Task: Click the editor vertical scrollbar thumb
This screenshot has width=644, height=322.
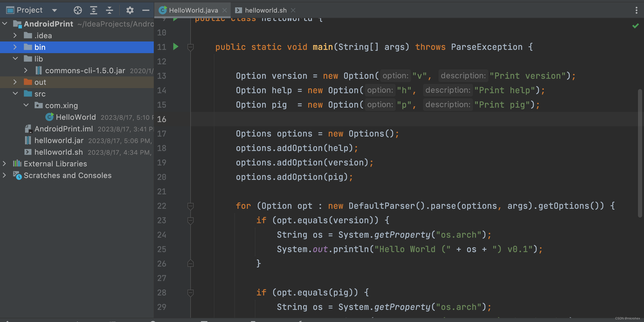Action: click(640, 153)
